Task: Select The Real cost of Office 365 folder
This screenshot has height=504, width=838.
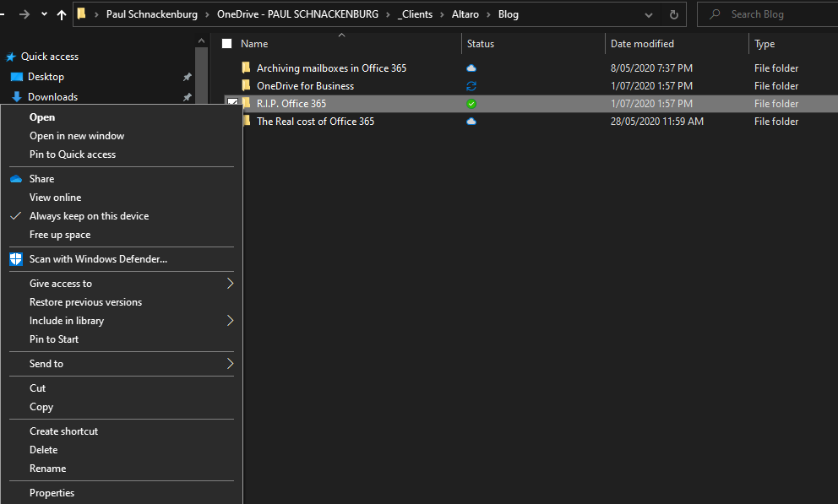Action: tap(315, 122)
